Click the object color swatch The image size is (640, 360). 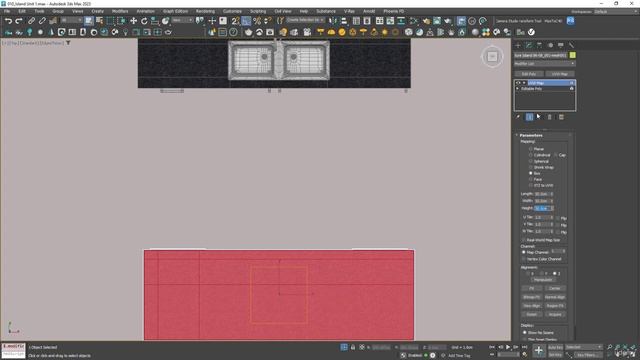click(573, 55)
